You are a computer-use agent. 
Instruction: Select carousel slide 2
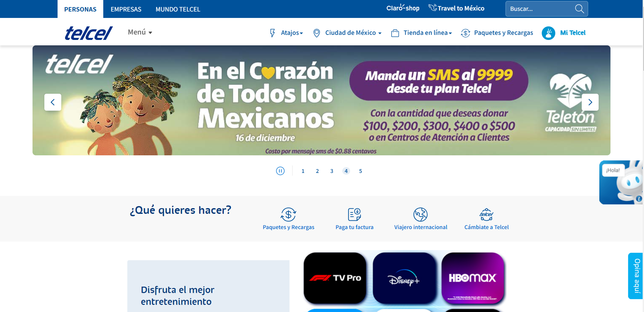(x=317, y=171)
